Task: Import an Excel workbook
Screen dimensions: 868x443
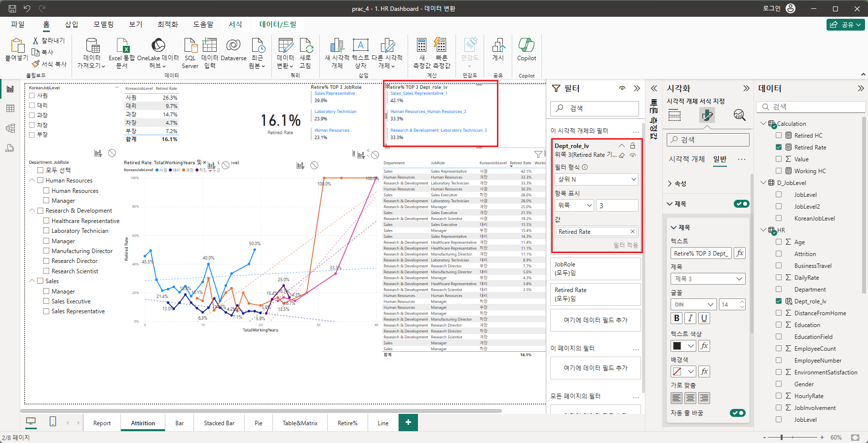Action: pyautogui.click(x=122, y=53)
